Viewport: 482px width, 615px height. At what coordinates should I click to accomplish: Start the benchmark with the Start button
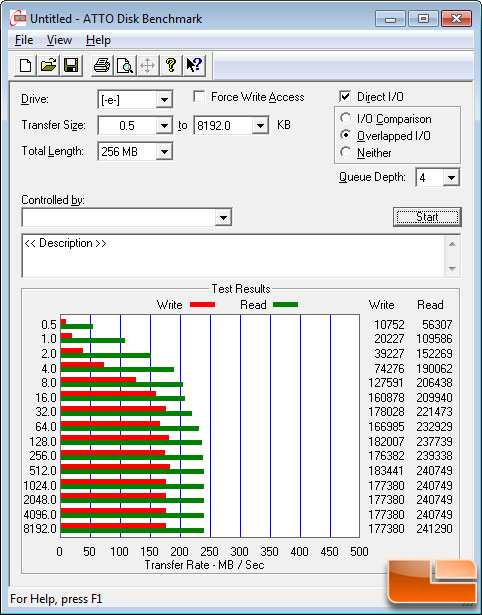pyautogui.click(x=427, y=217)
